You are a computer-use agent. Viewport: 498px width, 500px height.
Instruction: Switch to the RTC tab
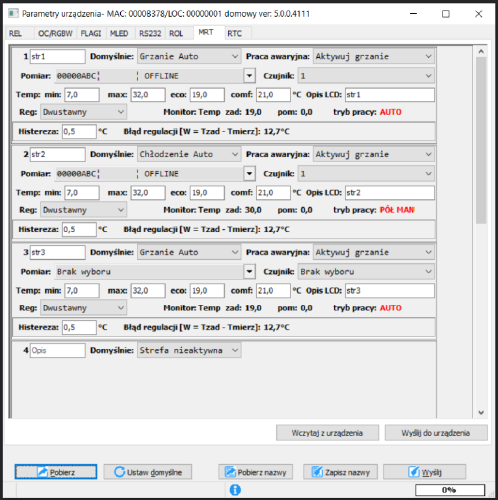tap(235, 34)
